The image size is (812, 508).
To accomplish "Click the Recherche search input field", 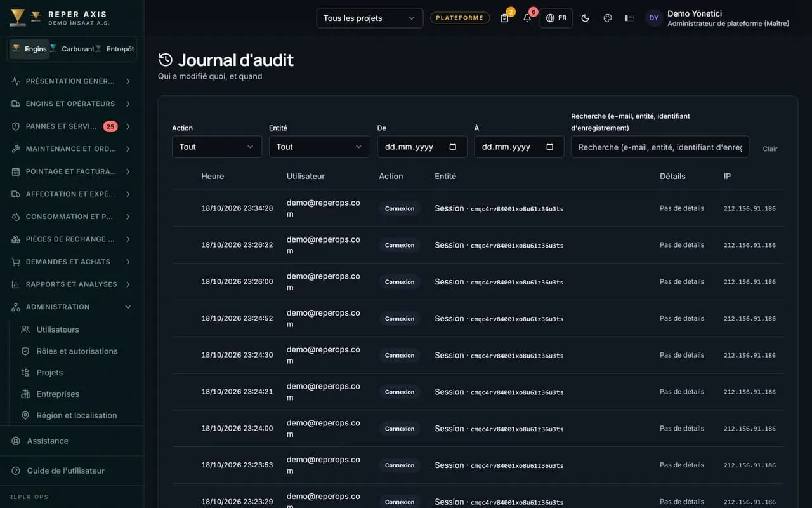I will (660, 147).
